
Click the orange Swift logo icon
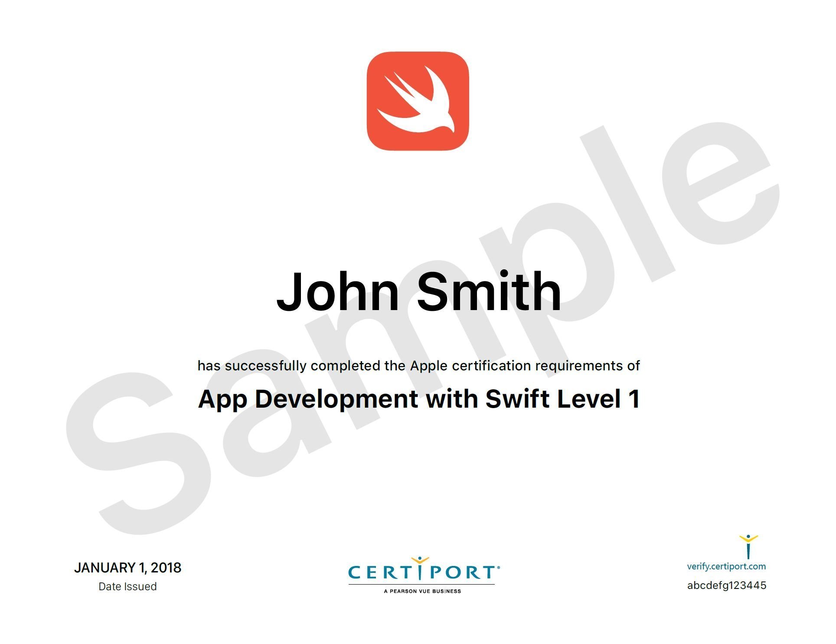click(x=418, y=101)
